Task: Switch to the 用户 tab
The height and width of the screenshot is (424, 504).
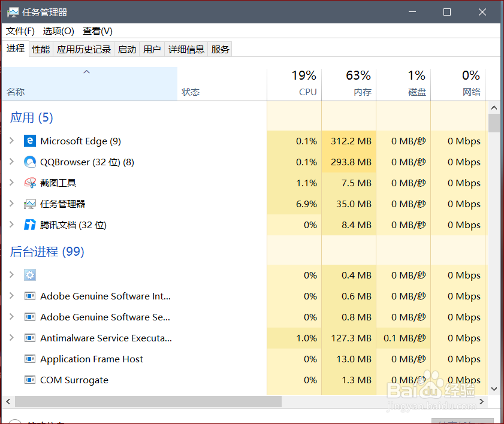Action: click(x=152, y=50)
